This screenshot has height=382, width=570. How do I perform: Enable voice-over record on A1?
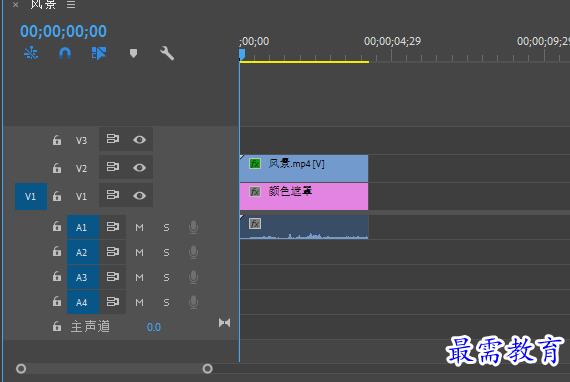pyautogui.click(x=193, y=227)
